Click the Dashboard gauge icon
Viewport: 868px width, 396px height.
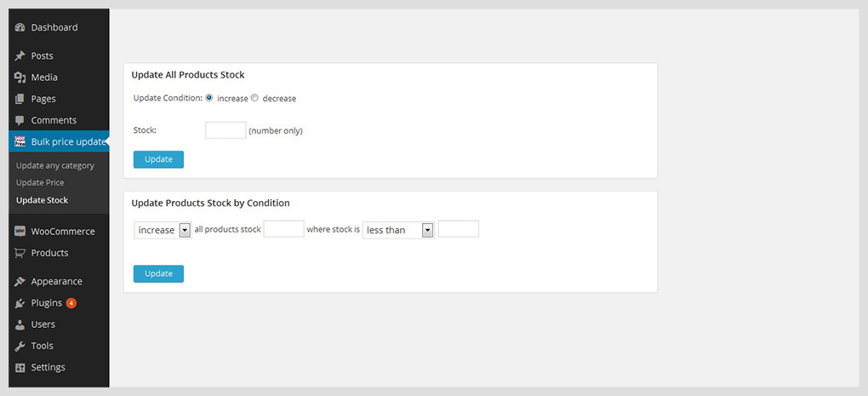(20, 27)
